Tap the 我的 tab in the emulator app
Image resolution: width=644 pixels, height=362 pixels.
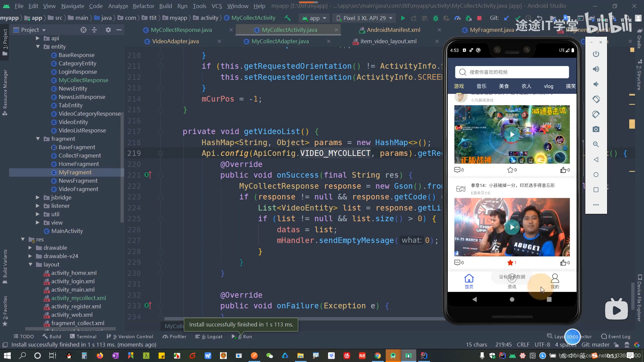click(555, 281)
